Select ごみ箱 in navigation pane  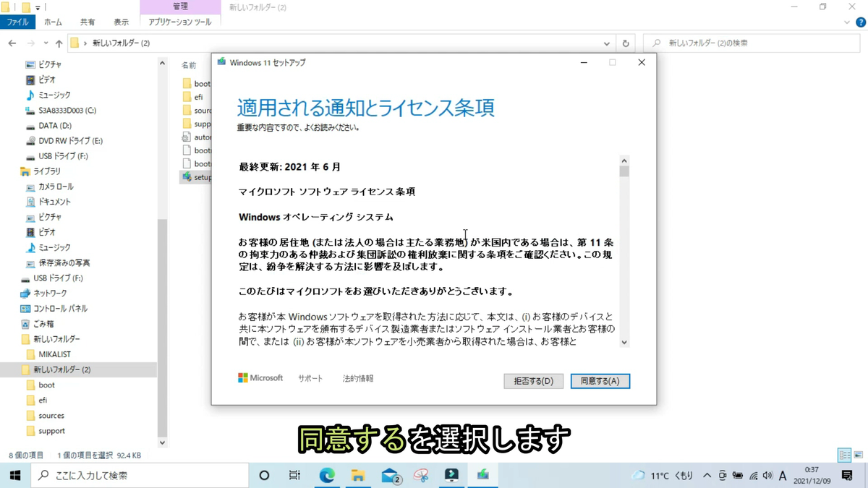pos(43,324)
